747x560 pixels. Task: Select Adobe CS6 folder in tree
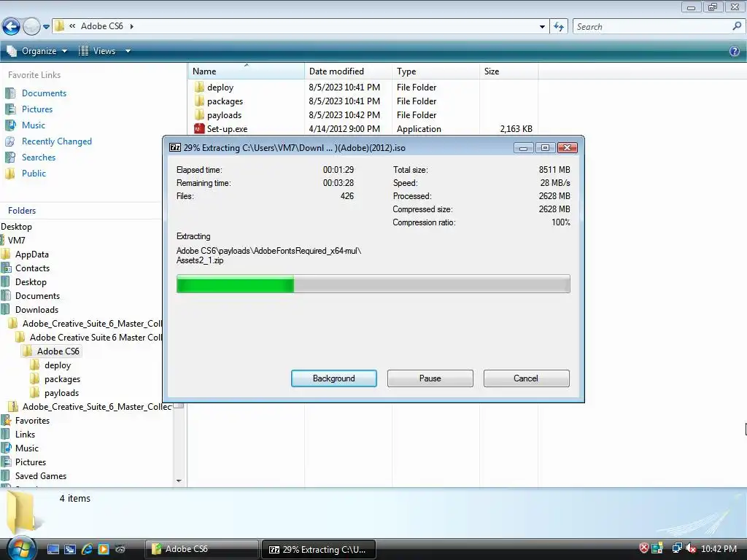point(58,351)
